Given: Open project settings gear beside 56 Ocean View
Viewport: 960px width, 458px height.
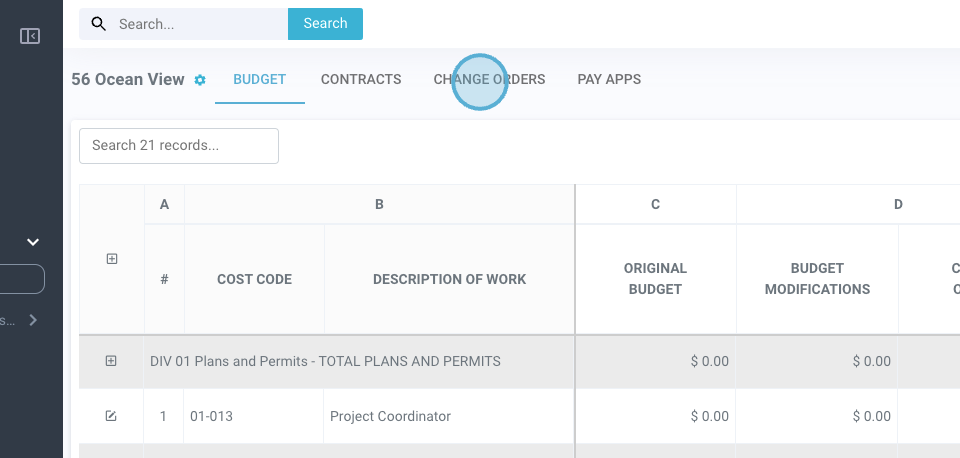Looking at the screenshot, I should 200,80.
